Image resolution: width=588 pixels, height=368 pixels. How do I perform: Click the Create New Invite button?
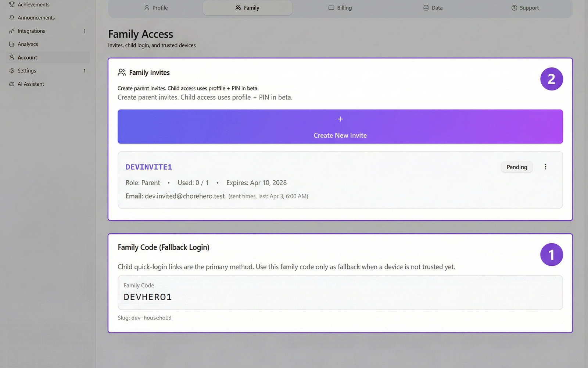pos(340,127)
